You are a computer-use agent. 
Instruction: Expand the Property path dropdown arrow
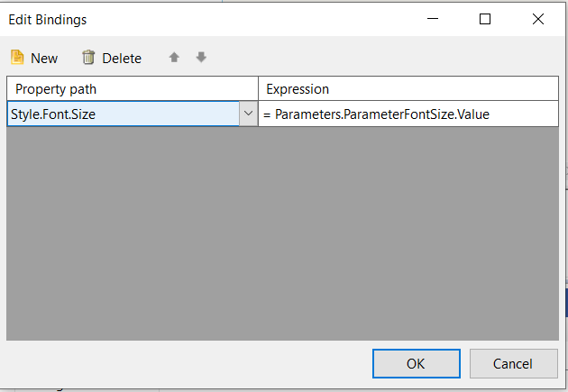point(248,114)
